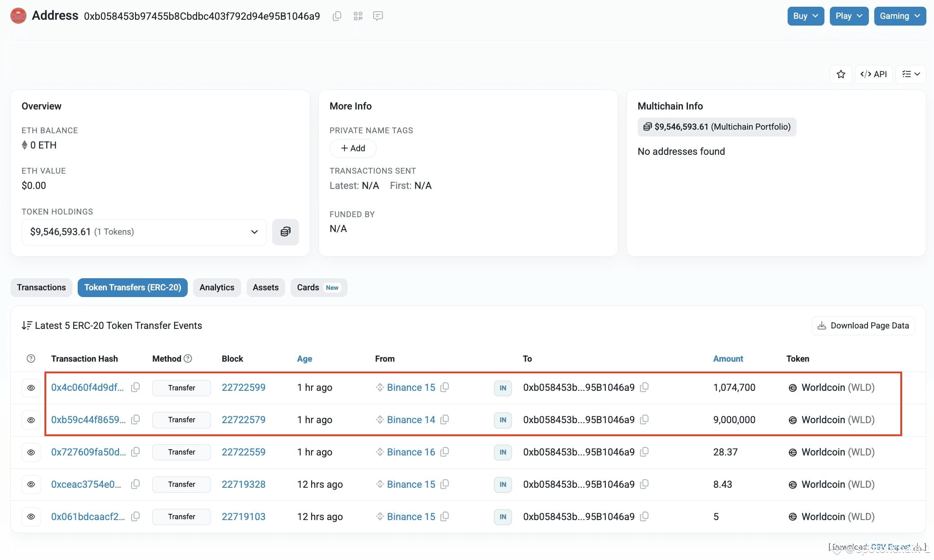Open the Gaming dropdown menu
Image resolution: width=934 pixels, height=560 pixels.
(x=900, y=16)
